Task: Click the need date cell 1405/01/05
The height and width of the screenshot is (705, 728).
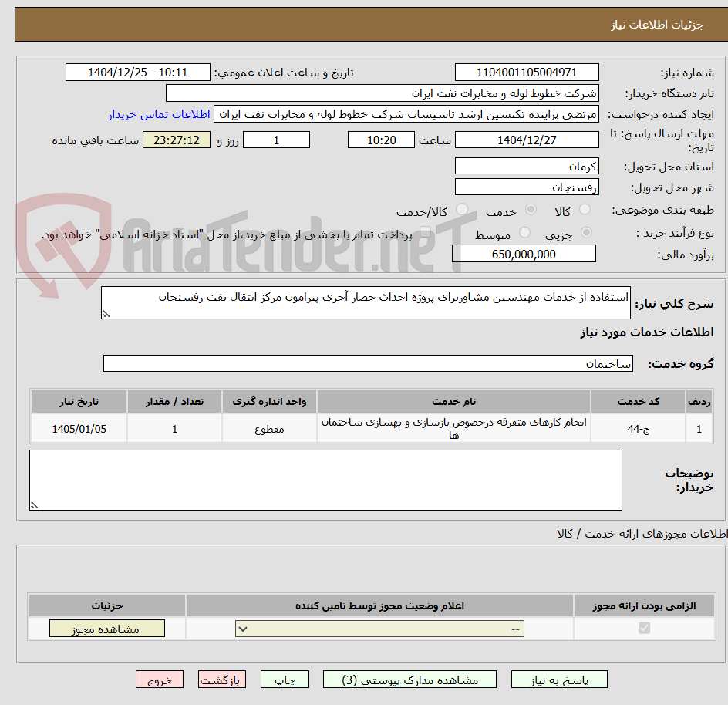Action: pyautogui.click(x=79, y=429)
